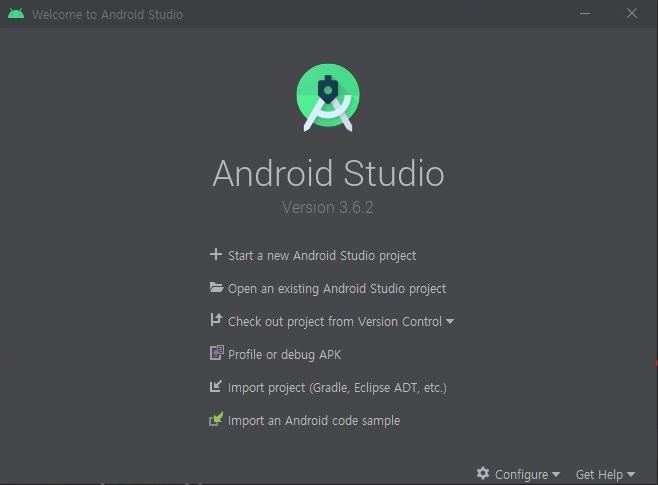Select Check out project from Version Control
This screenshot has height=485, width=658.
(x=335, y=321)
